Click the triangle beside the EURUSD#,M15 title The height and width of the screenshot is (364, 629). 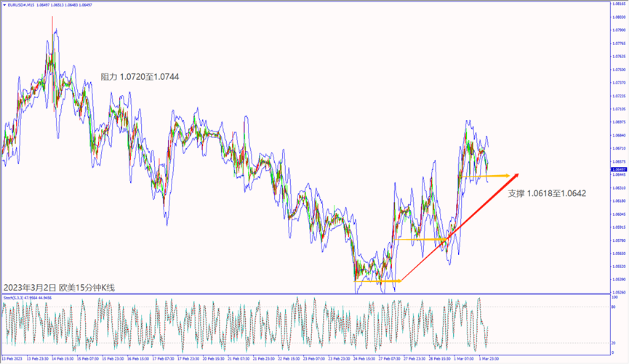[4, 4]
